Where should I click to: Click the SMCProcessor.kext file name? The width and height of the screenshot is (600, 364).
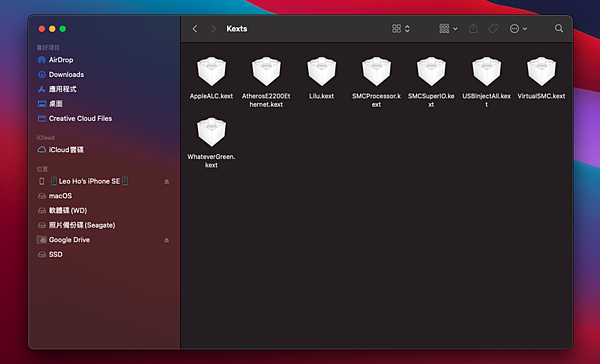tap(377, 100)
